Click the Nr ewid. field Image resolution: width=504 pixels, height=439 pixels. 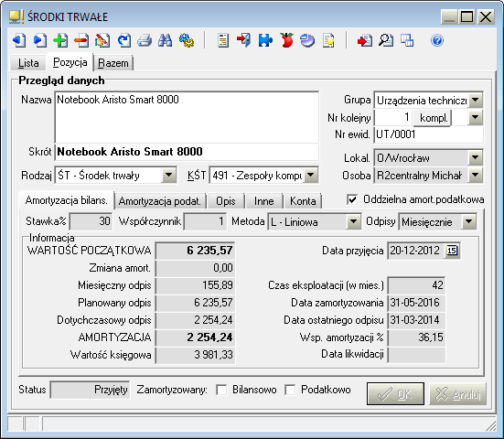coord(429,134)
